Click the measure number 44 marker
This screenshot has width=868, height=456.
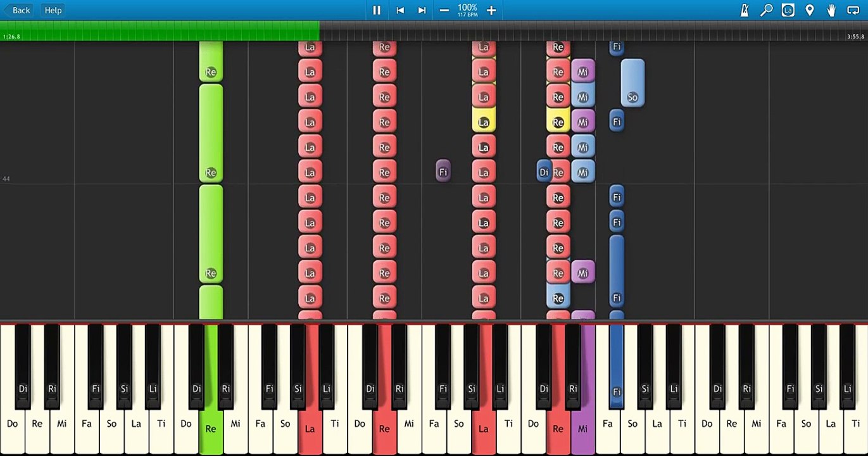[6, 179]
